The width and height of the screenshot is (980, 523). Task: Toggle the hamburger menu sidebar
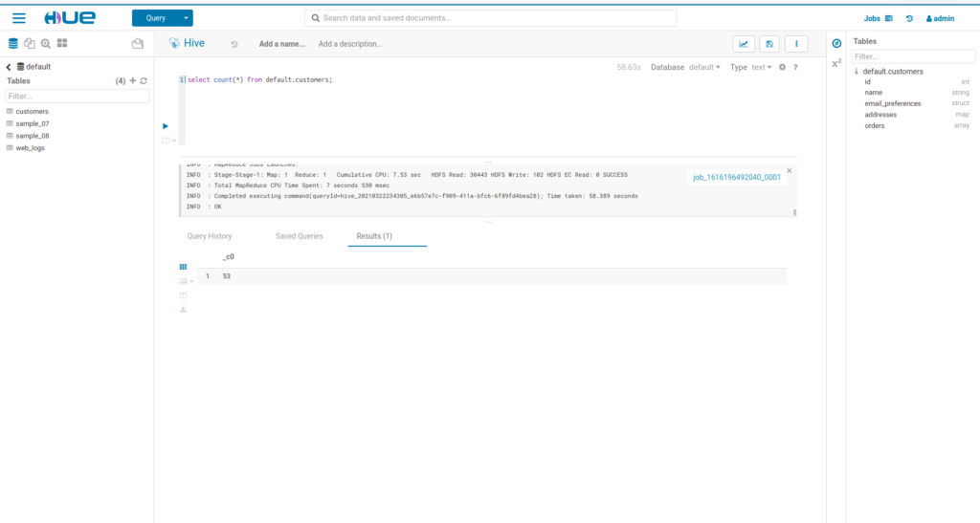19,18
